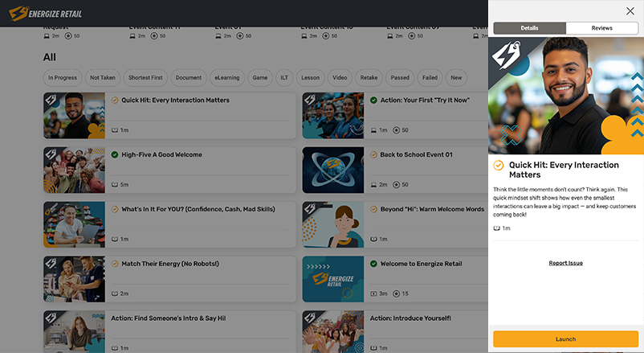Apply the Retake filter chip

point(369,78)
